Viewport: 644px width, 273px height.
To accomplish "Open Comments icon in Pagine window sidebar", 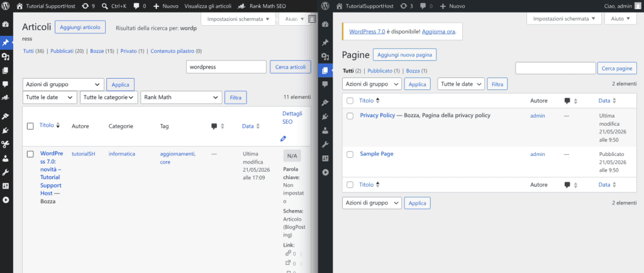I will (325, 84).
